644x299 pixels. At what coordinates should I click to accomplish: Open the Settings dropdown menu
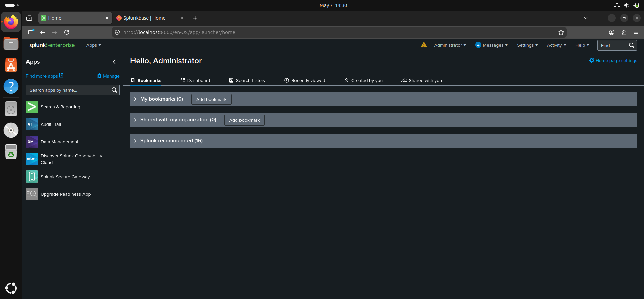tap(527, 45)
